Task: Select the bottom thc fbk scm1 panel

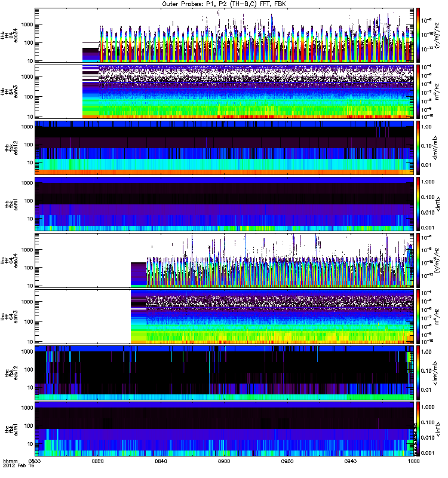Action: 225,428
